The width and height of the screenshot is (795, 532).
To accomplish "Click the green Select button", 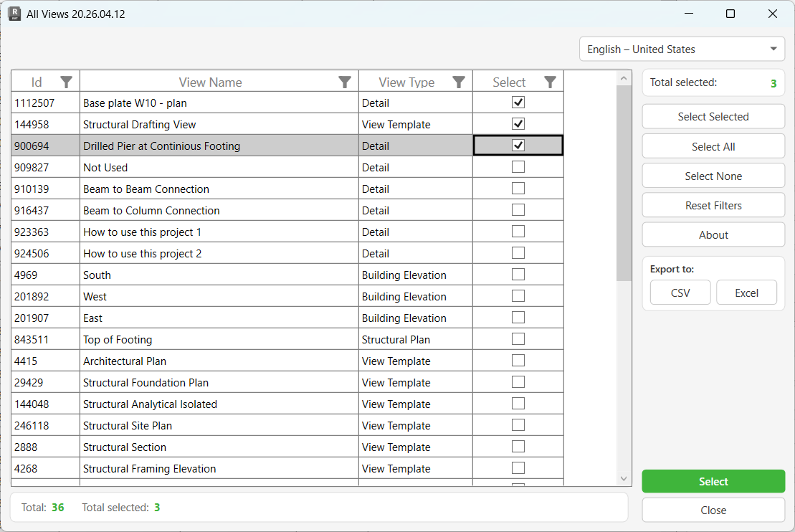I will click(713, 481).
